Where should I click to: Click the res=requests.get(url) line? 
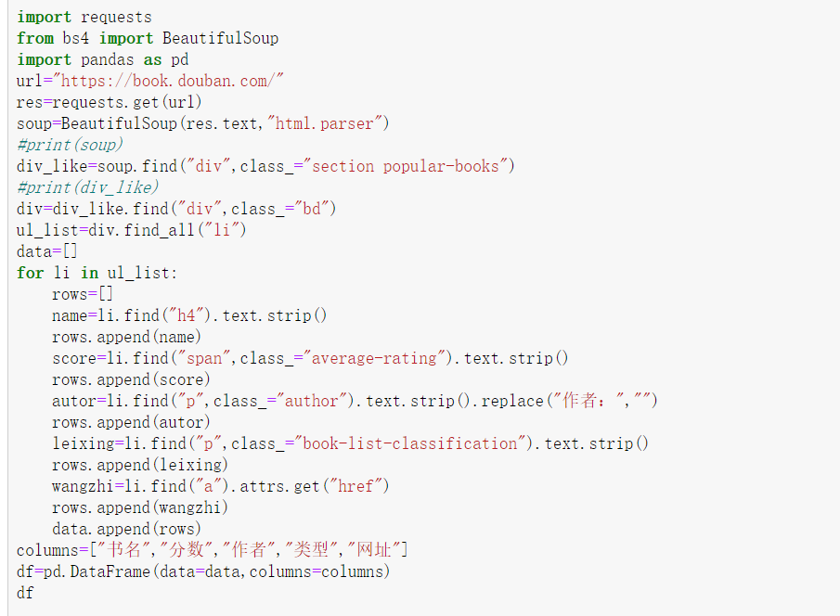(110, 102)
